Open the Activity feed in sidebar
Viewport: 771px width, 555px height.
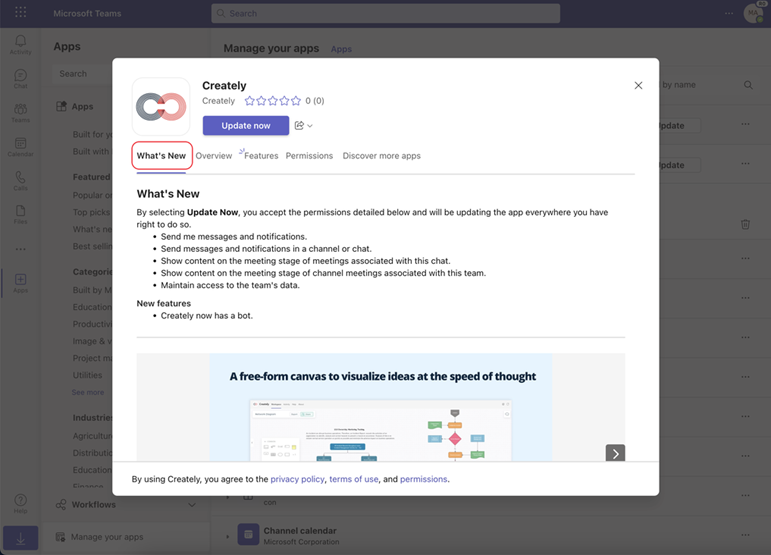[x=20, y=44]
